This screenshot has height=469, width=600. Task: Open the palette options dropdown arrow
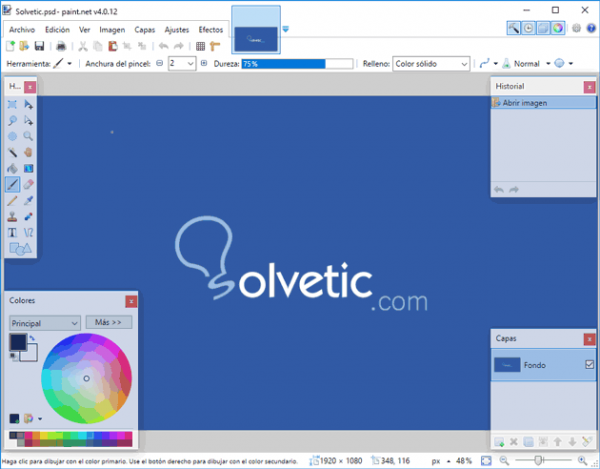[40, 419]
